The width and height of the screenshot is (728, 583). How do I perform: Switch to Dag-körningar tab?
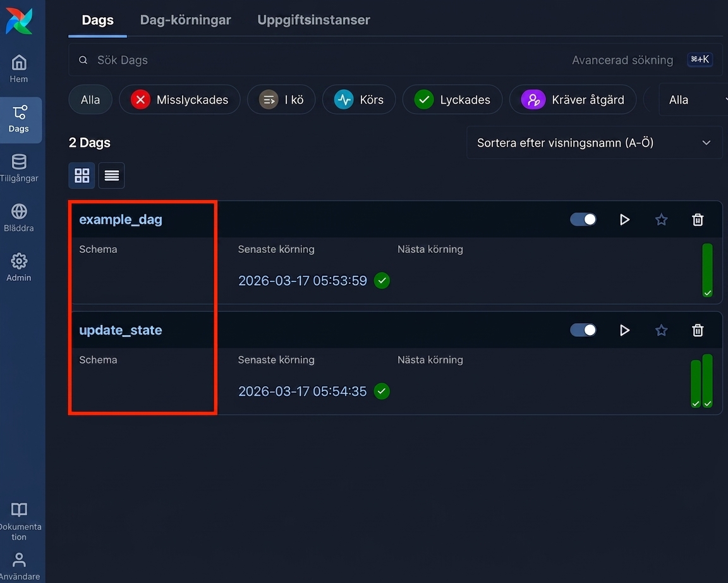point(185,20)
